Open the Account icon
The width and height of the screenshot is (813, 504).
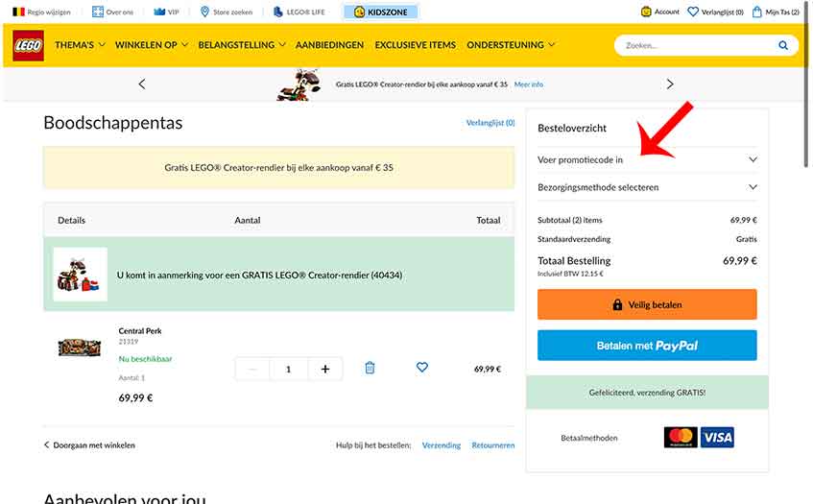coord(660,12)
